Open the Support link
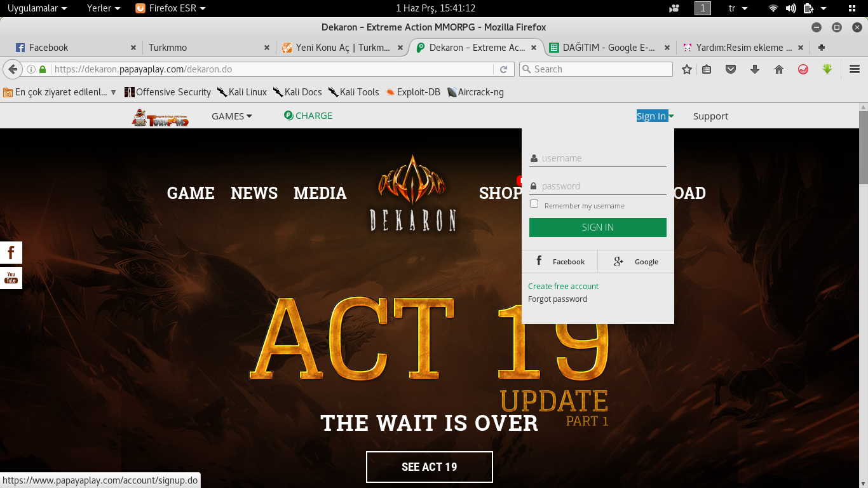868x488 pixels. pyautogui.click(x=710, y=116)
